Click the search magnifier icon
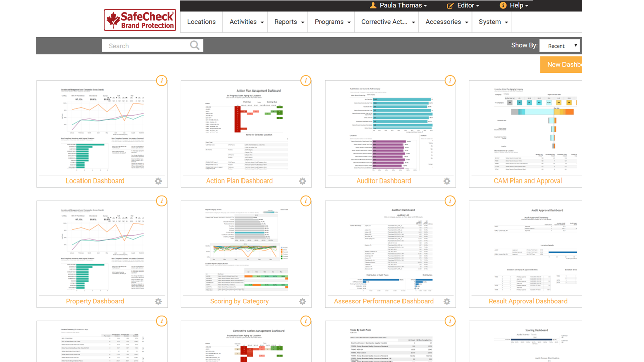The image size is (644, 362). (x=195, y=45)
